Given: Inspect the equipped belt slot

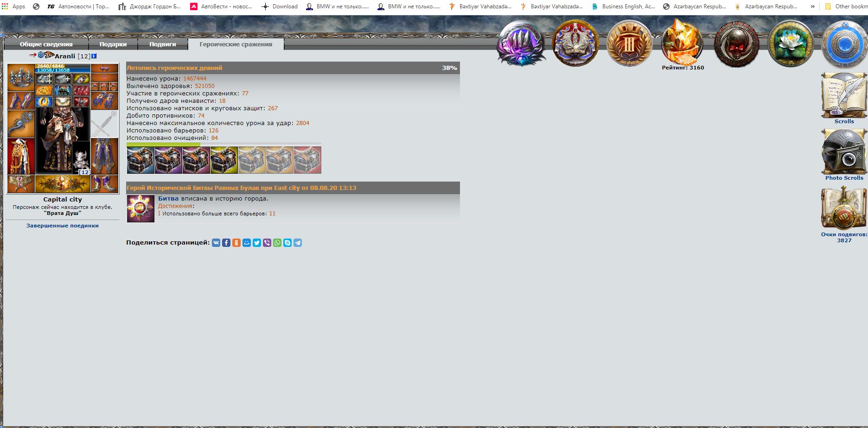Looking at the screenshot, I should [x=21, y=184].
